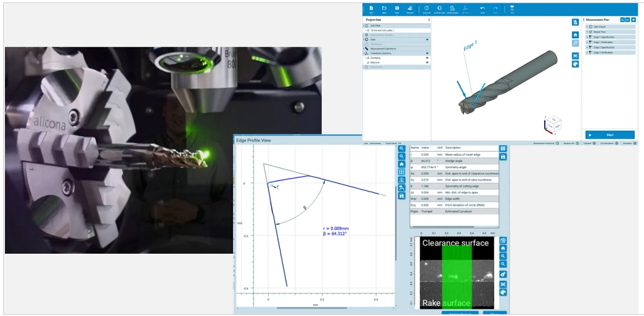Click the Load CAD toolbar icon
This screenshot has height=316, width=644.
(426, 8)
